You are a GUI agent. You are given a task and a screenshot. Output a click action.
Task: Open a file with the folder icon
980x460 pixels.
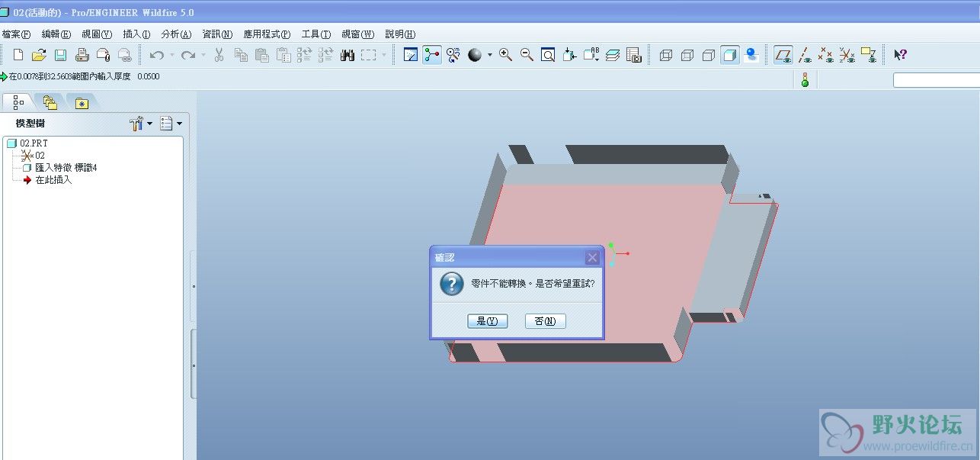pos(40,55)
